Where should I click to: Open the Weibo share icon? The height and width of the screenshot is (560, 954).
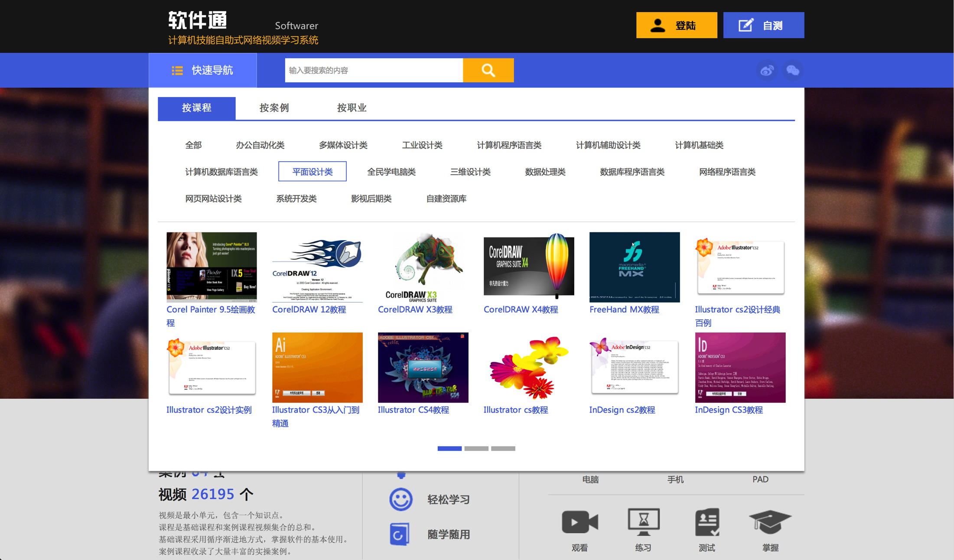[x=767, y=70]
